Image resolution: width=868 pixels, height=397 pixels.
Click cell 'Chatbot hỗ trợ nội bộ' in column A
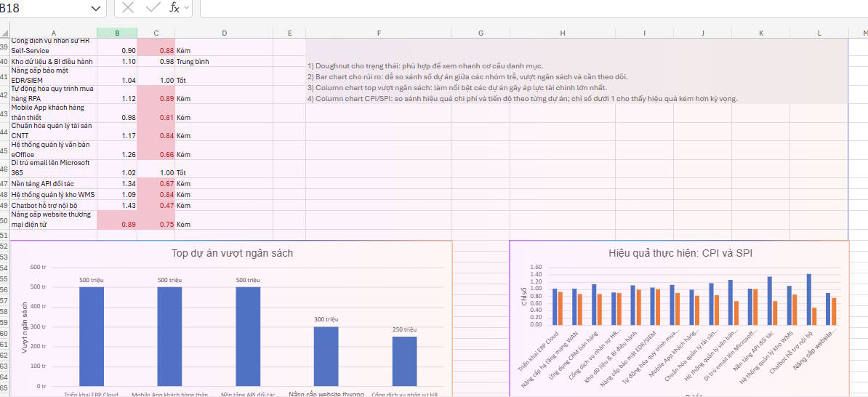54,206
